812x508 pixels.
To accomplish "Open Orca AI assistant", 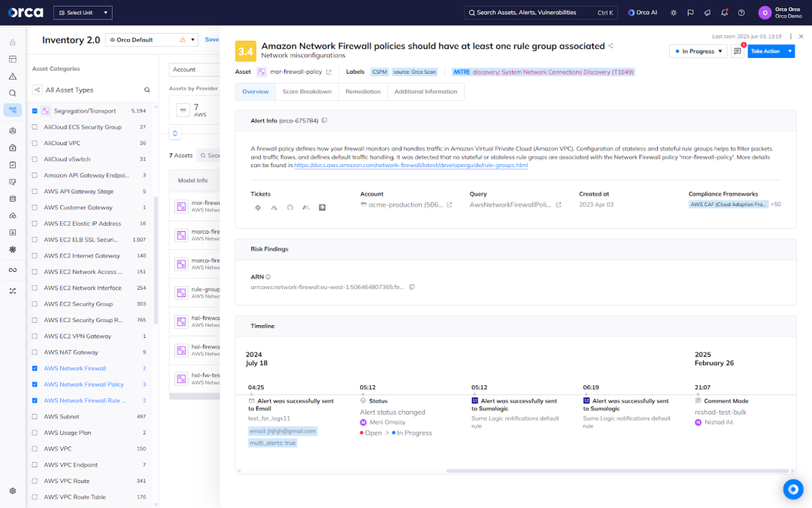I will 643,13.
